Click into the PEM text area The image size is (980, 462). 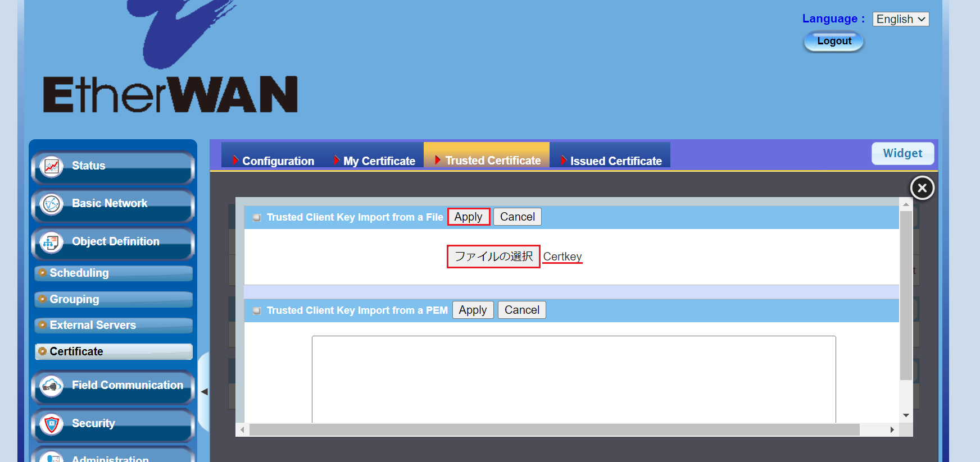click(574, 379)
